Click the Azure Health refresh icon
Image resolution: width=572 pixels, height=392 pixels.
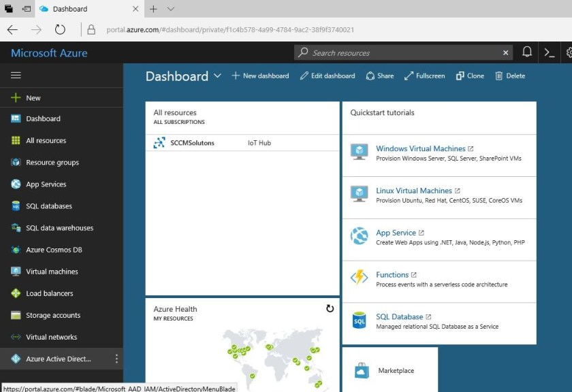[x=330, y=308]
